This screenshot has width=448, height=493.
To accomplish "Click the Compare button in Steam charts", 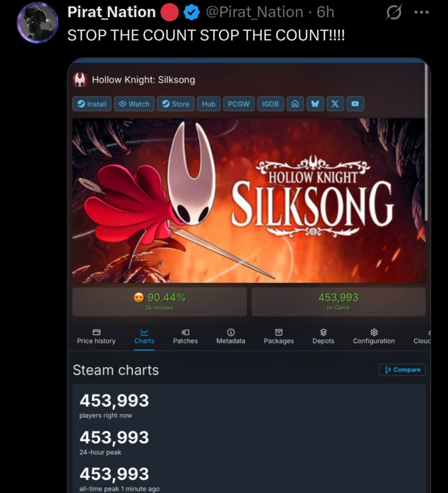I will (402, 370).
